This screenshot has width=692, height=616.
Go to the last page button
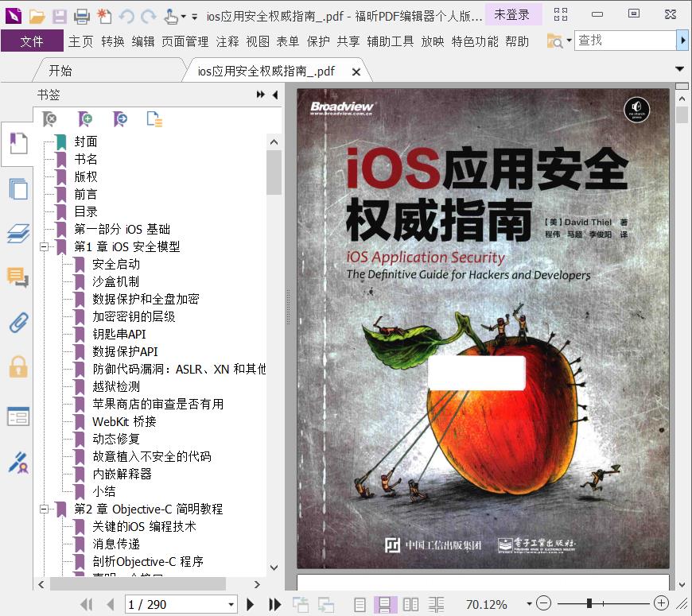274,604
